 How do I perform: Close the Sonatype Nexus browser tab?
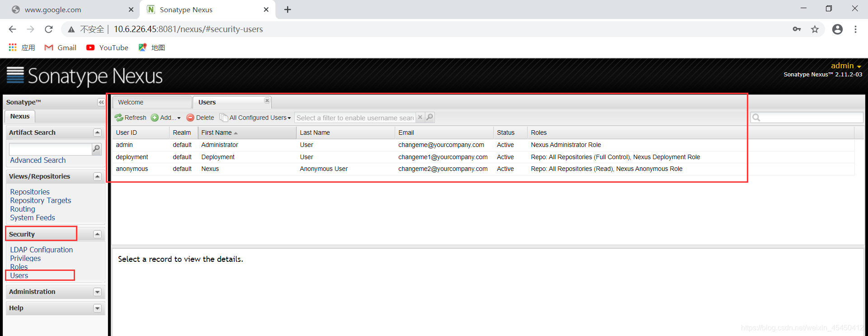point(266,9)
